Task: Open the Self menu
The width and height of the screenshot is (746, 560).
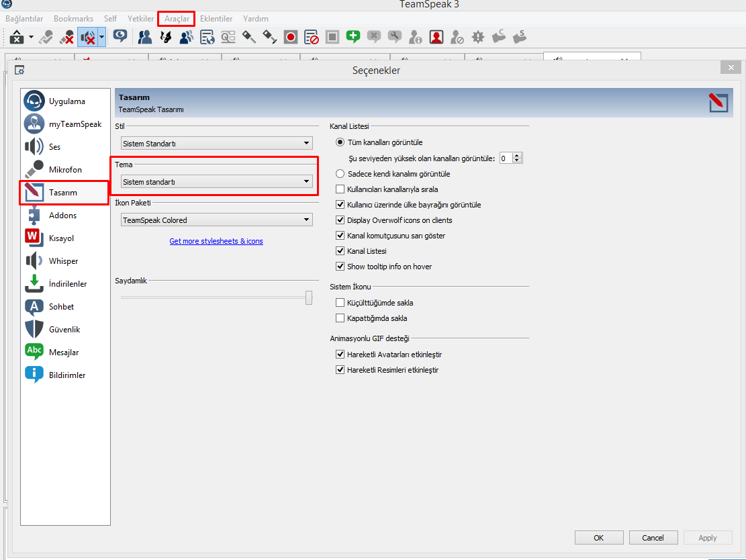Action: [110, 19]
